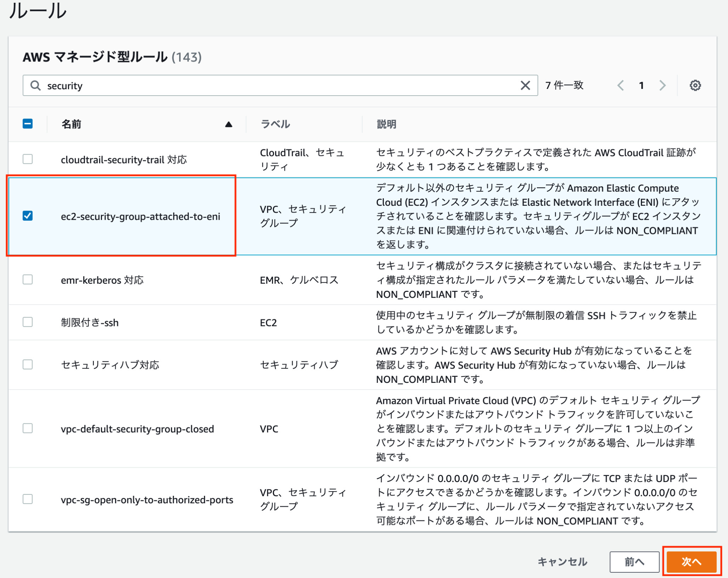Open the table preferences gear icon
This screenshot has width=728, height=578.
coord(696,85)
